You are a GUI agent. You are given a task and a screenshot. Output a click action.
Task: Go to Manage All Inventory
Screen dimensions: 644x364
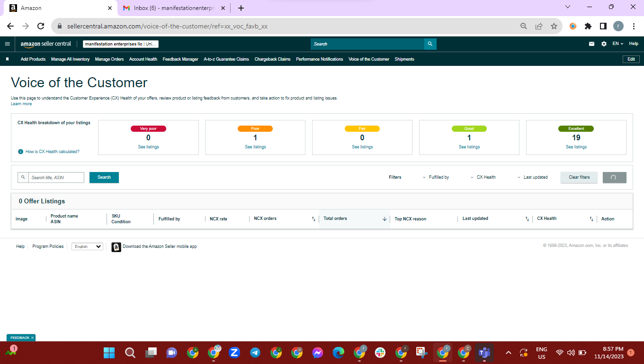point(70,59)
